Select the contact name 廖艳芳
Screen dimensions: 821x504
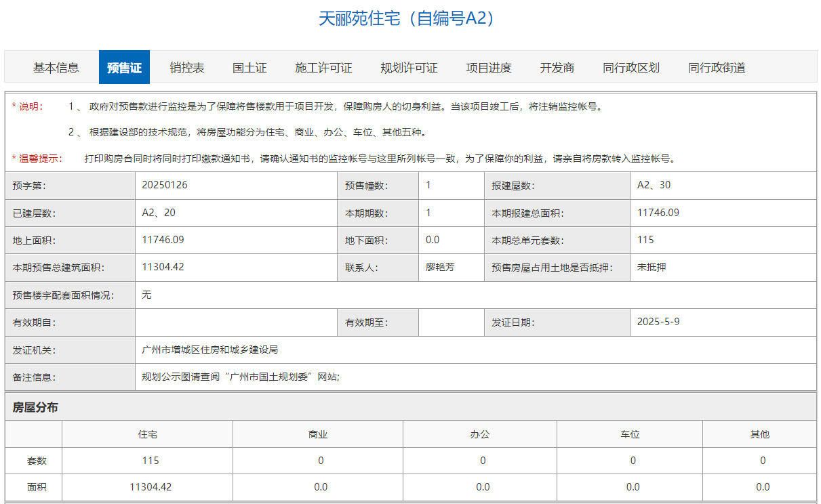[x=440, y=267]
